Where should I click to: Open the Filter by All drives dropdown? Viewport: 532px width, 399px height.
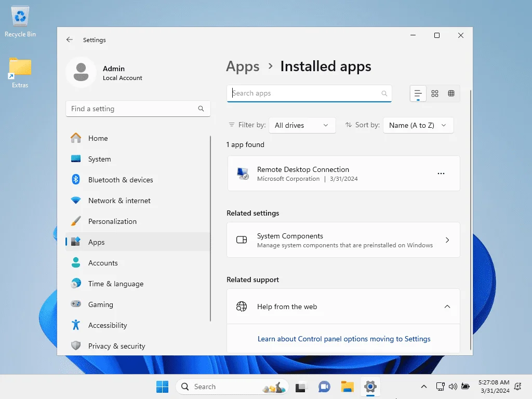click(302, 125)
